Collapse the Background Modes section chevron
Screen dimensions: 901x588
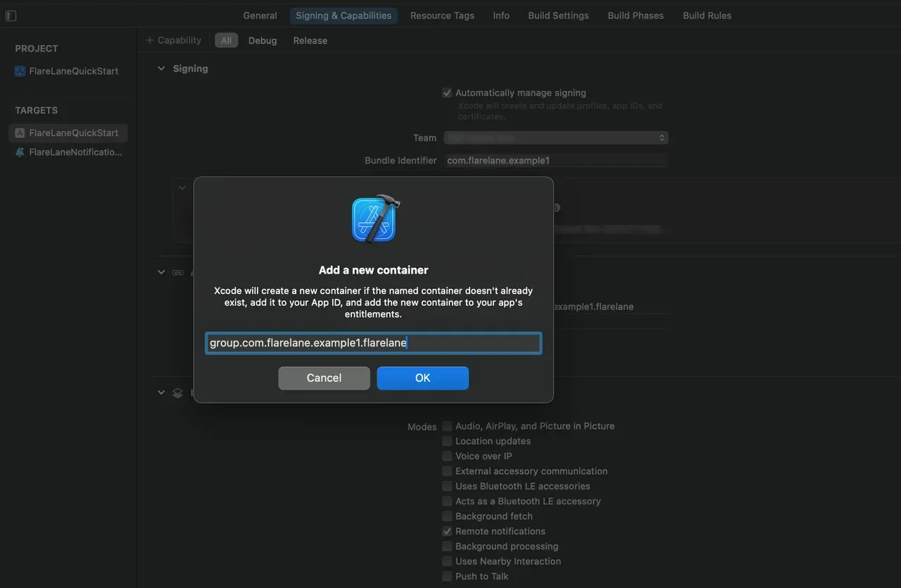pyautogui.click(x=161, y=392)
